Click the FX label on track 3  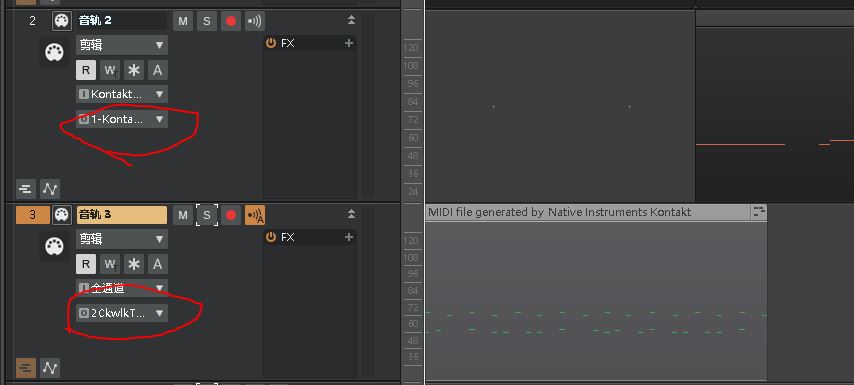coord(288,237)
